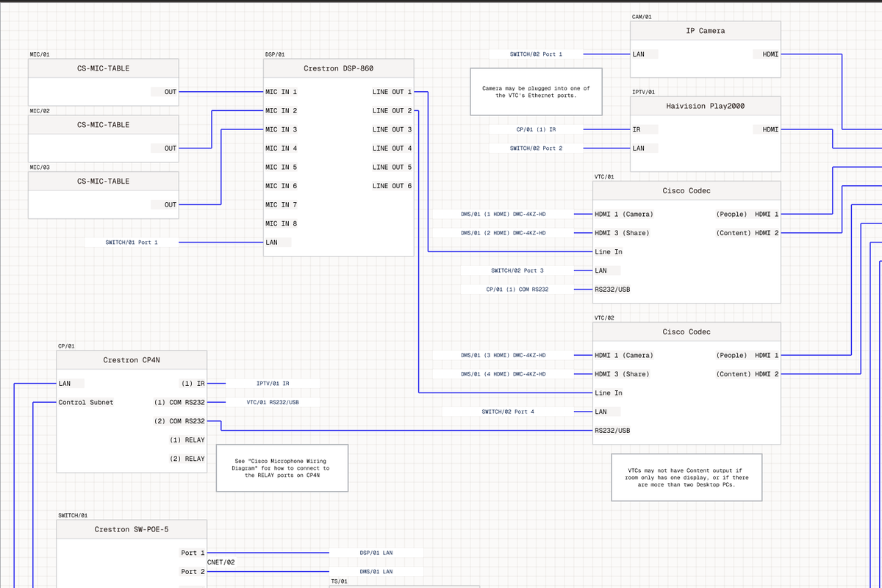Click HDMI 3 (Share) on VTC/01
882x588 pixels.
[622, 233]
